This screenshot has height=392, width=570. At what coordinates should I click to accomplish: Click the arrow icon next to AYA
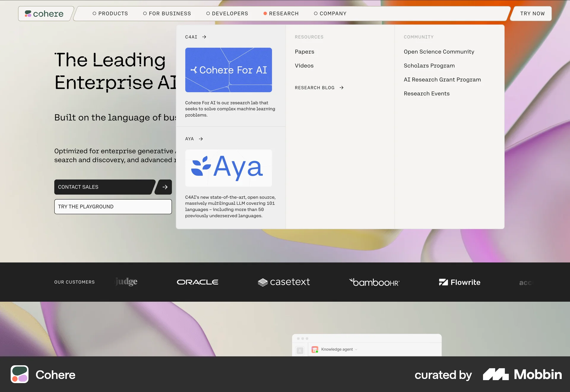(x=201, y=139)
